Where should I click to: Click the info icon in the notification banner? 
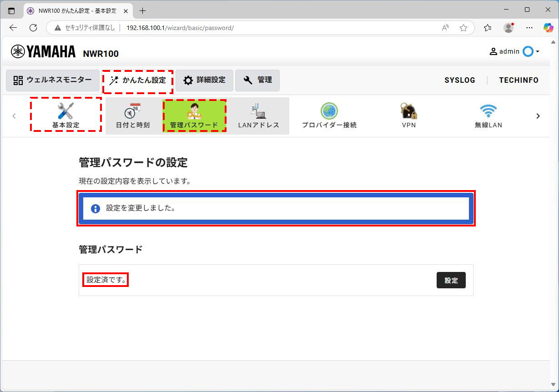click(94, 208)
